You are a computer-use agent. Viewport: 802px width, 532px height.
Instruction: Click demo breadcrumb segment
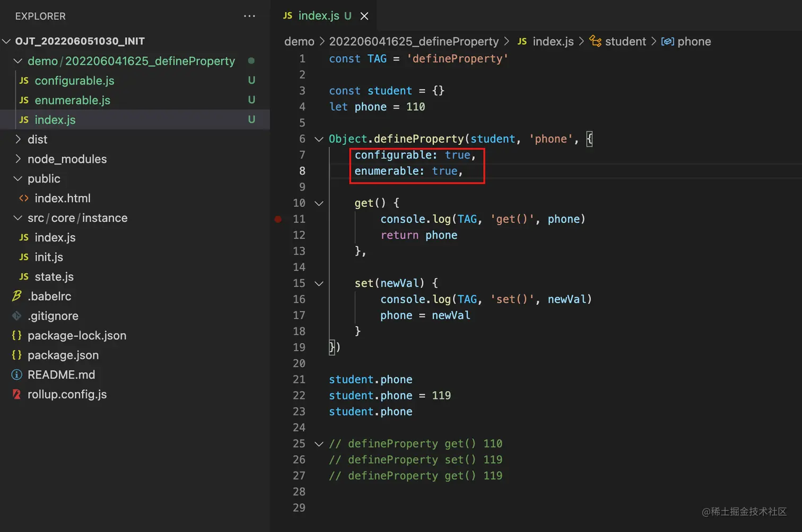pyautogui.click(x=299, y=41)
